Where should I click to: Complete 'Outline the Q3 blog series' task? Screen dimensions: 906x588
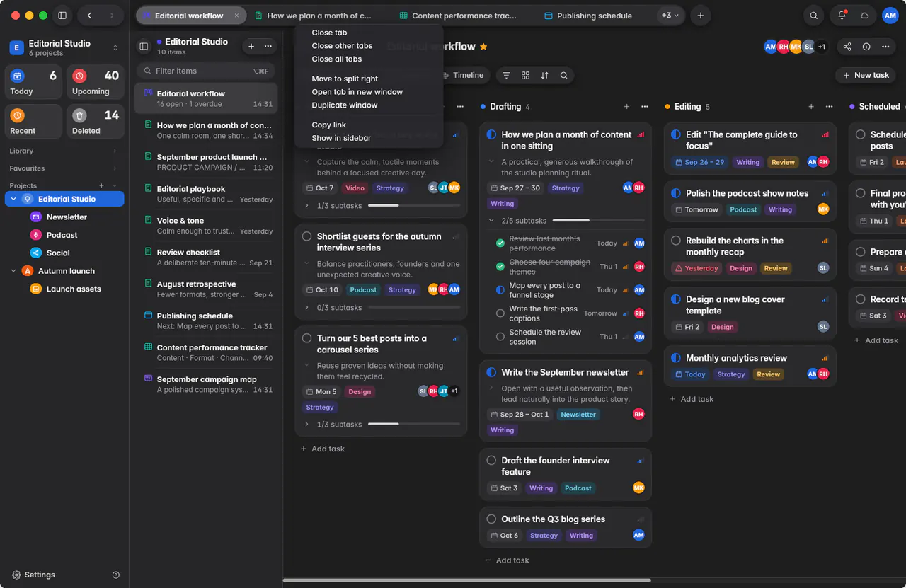pos(491,519)
